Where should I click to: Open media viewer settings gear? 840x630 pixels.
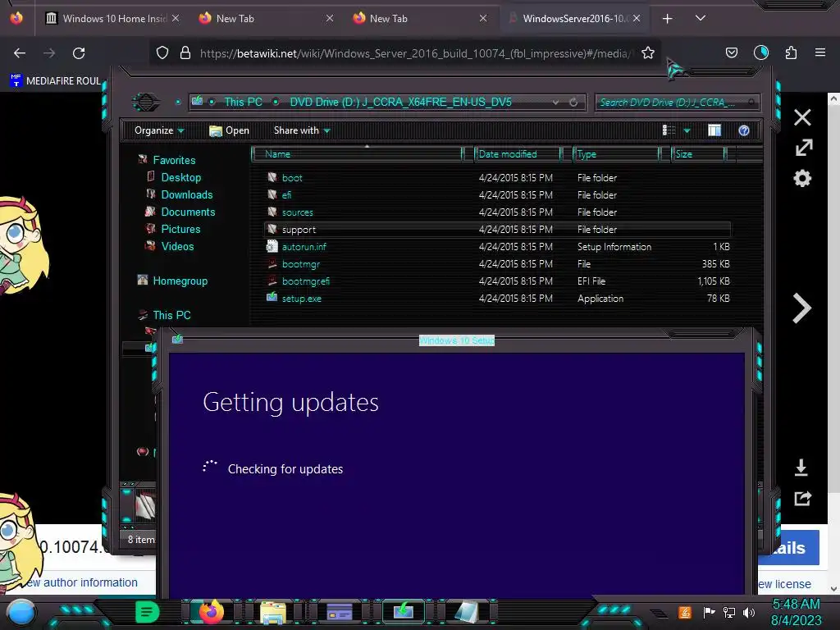pos(802,178)
